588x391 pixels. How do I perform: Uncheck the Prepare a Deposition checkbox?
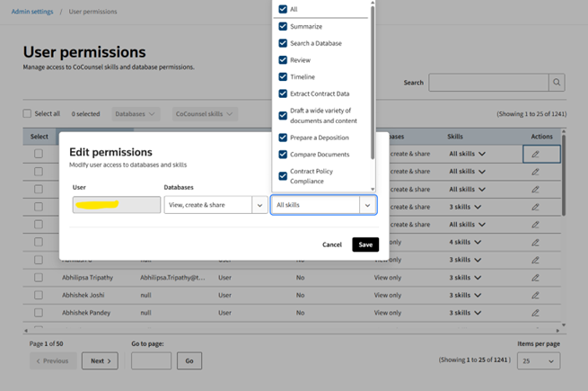283,138
